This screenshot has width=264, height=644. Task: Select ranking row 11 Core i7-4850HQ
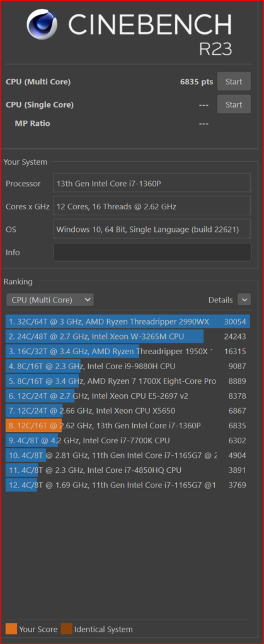pyautogui.click(x=128, y=470)
